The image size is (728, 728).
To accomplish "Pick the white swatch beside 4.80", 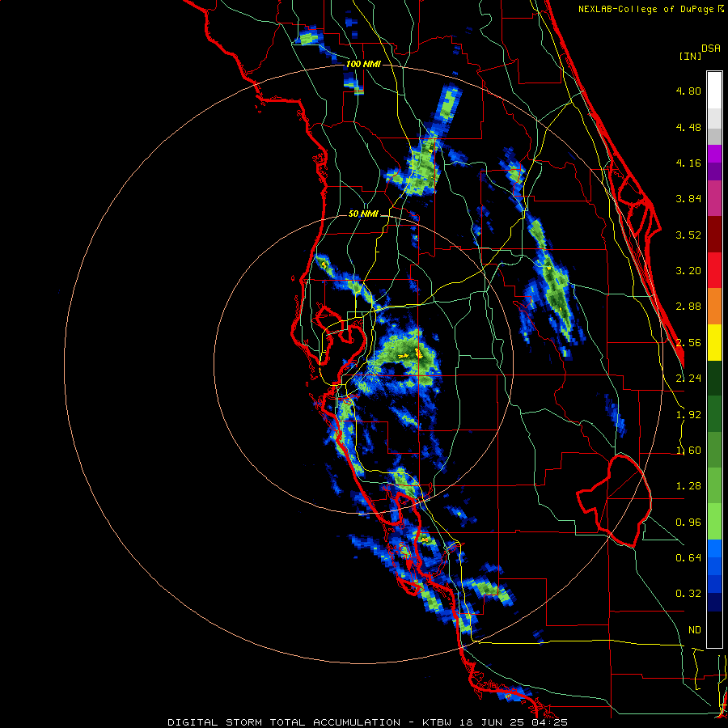I will point(714,91).
